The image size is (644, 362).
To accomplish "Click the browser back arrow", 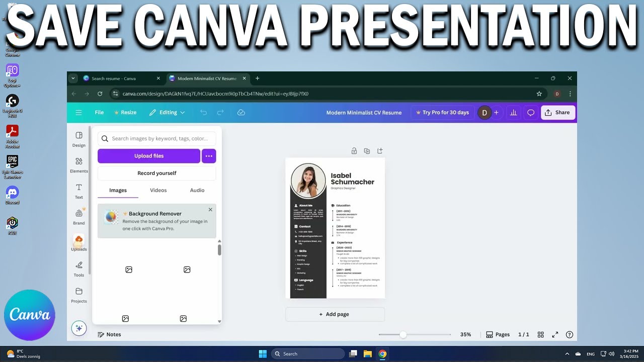I will [74, 94].
